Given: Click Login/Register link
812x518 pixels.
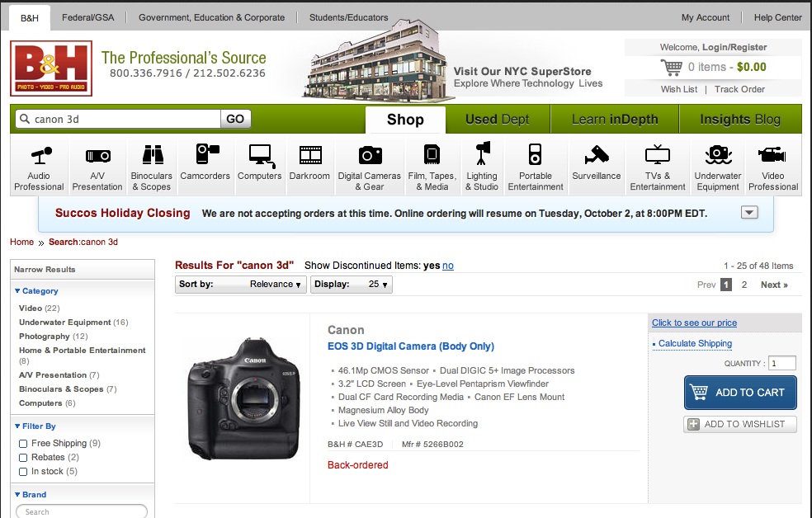Looking at the screenshot, I should coord(734,47).
